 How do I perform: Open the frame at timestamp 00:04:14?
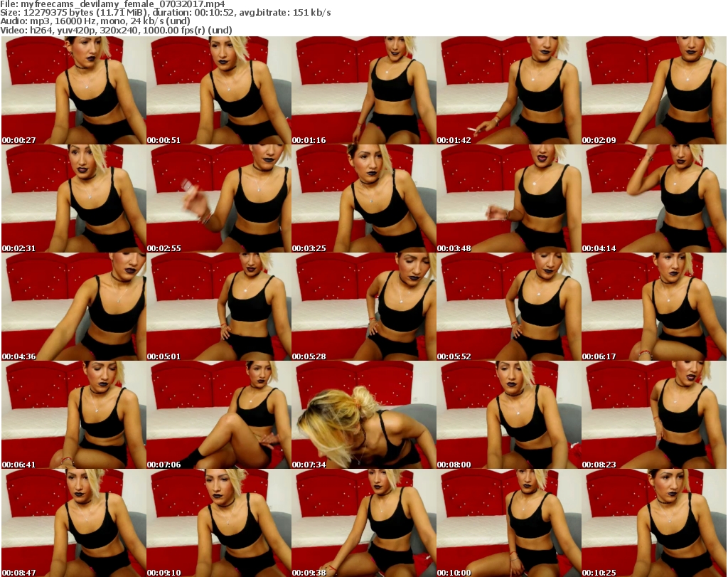(x=654, y=198)
